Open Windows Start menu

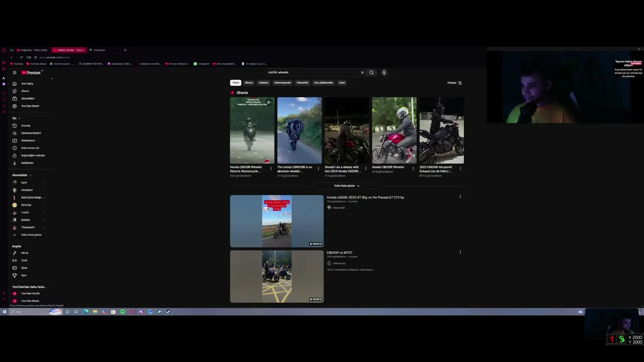4,312
